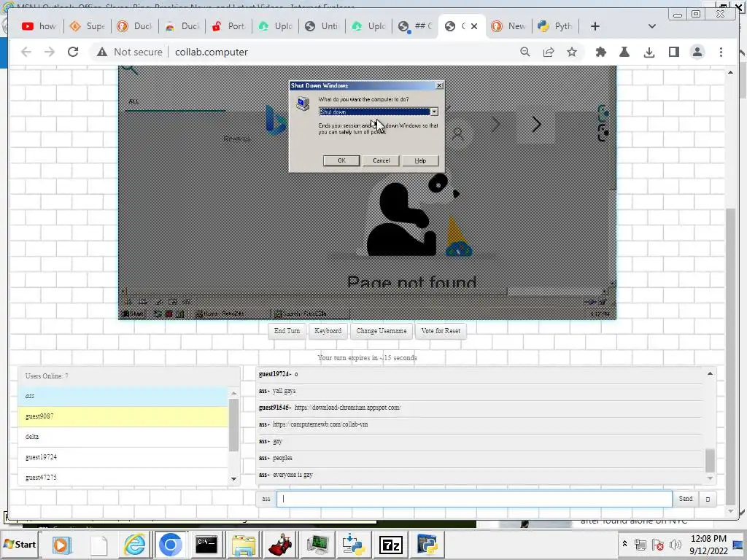The height and width of the screenshot is (560, 747).
Task: Open the profile avatar menu
Action: click(x=697, y=52)
